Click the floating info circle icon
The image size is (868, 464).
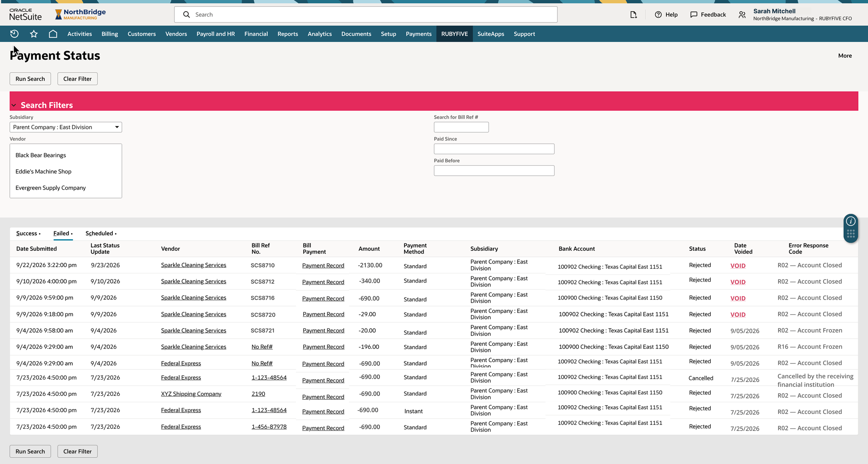851,221
